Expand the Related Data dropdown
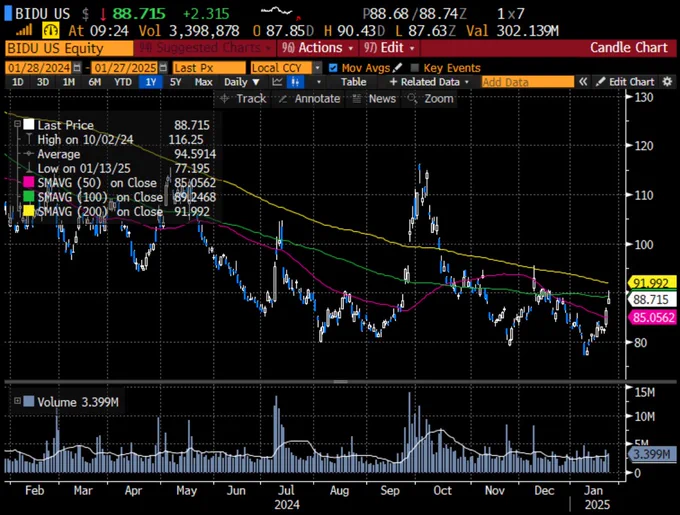The width and height of the screenshot is (680, 515). pos(429,82)
